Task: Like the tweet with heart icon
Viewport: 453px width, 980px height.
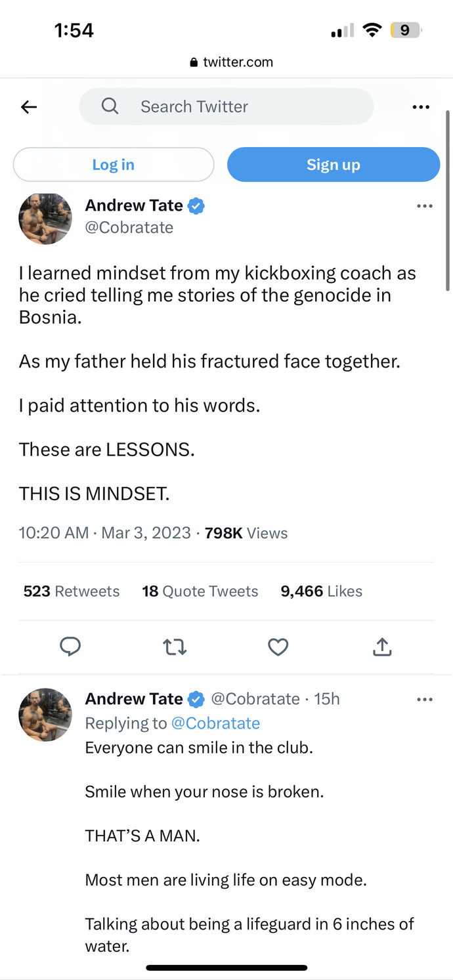Action: point(278,648)
